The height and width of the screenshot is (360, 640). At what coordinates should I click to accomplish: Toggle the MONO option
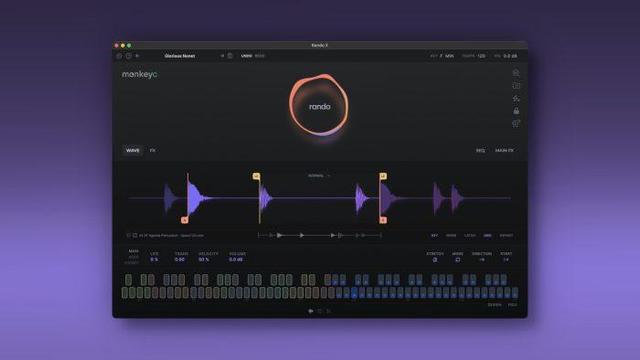458,260
